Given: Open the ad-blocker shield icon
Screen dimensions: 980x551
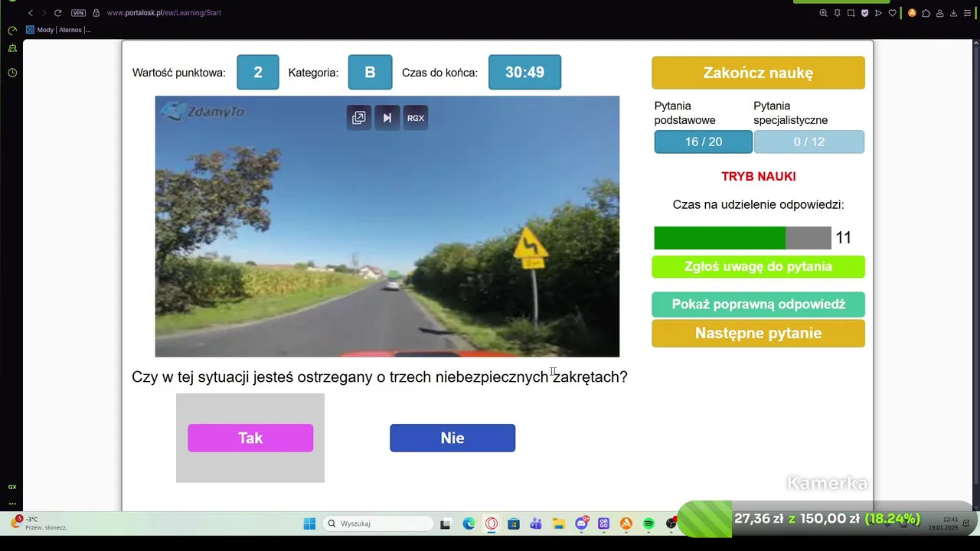Looking at the screenshot, I should point(864,13).
